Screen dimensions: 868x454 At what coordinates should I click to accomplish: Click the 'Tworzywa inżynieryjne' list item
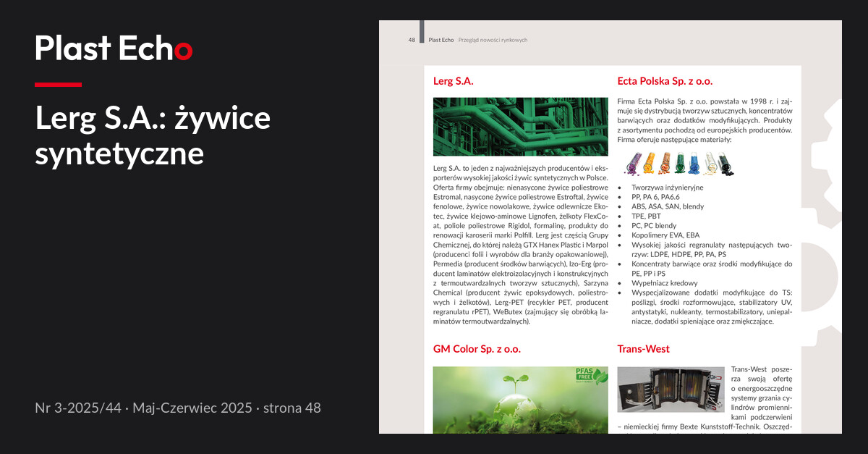(667, 188)
